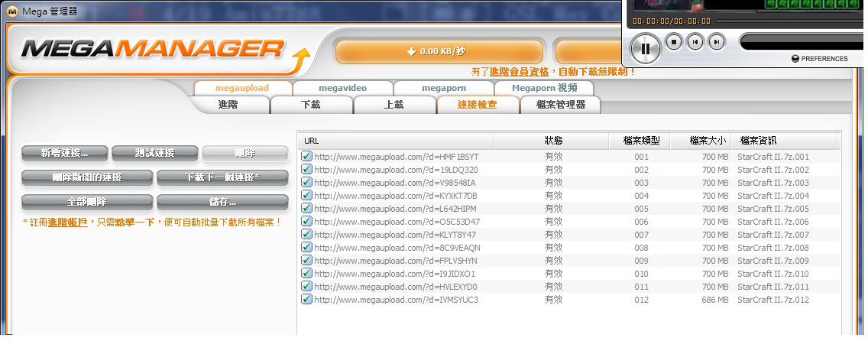Select URL text ending in IVMSYUC3
This screenshot has height=341, width=868.
(x=397, y=300)
